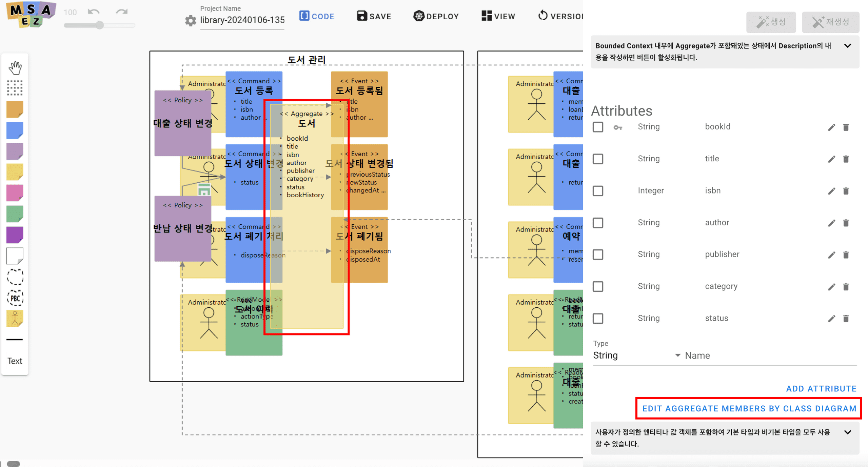Select the hand pan tool
868x467 pixels.
tap(15, 67)
